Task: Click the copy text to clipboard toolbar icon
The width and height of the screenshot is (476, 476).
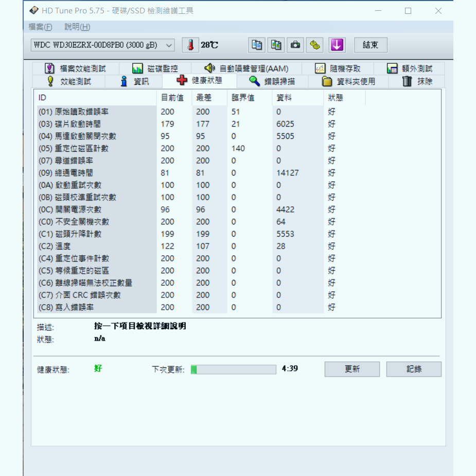Action: (x=256, y=45)
